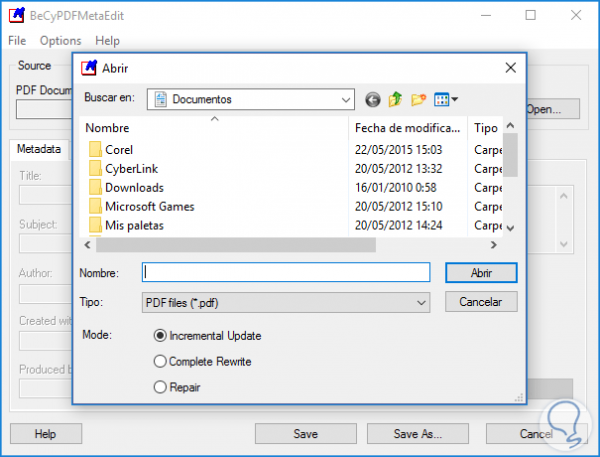Viewport: 600px width, 457px height.
Task: Select the CyberLink folder name
Action: point(131,168)
